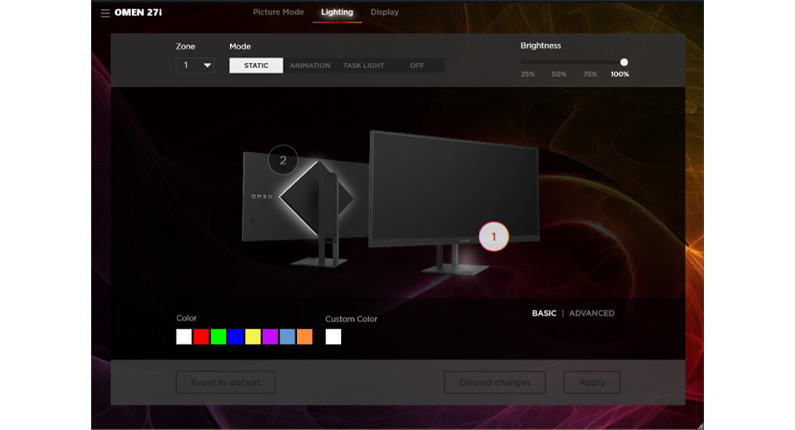Switch to ADVANCED color options
Screen dimensions: 795x430
tap(592, 313)
